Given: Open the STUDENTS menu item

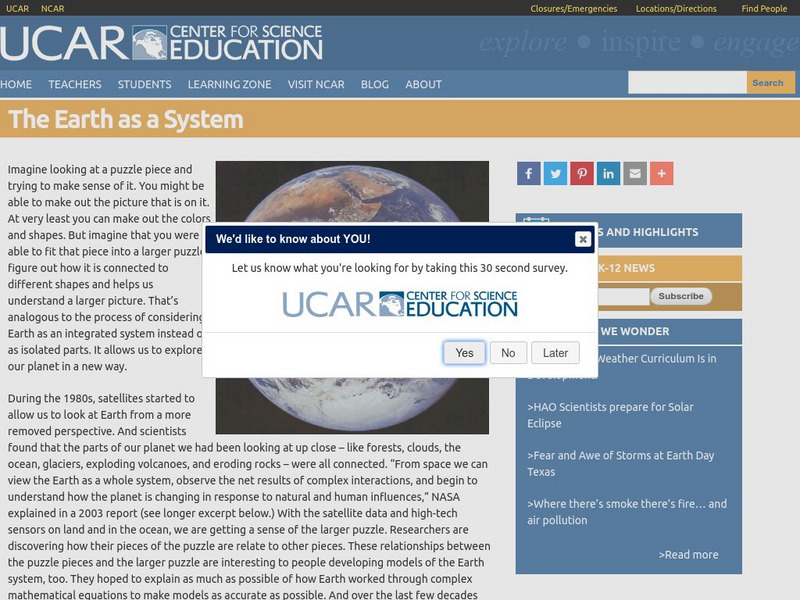Looking at the screenshot, I should (x=144, y=84).
